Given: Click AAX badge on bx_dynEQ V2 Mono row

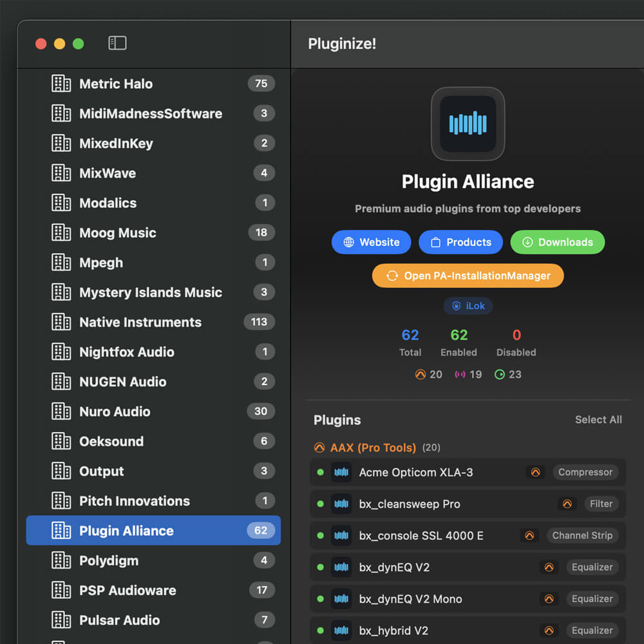Looking at the screenshot, I should point(549,599).
